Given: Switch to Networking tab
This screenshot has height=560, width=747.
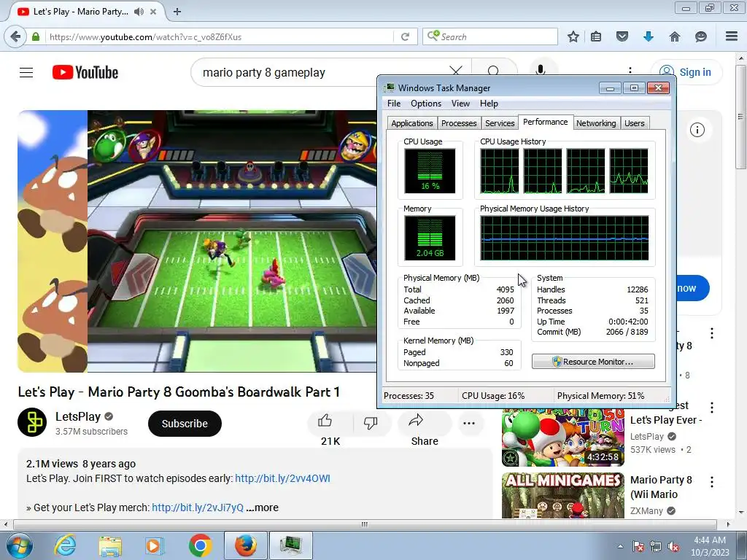Looking at the screenshot, I should [x=596, y=123].
